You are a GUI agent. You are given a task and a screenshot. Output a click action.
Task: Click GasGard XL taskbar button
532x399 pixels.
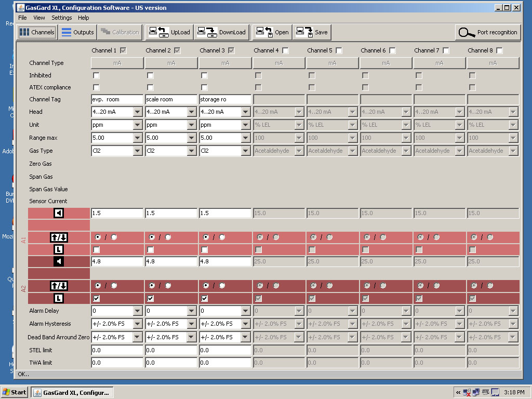click(x=72, y=393)
